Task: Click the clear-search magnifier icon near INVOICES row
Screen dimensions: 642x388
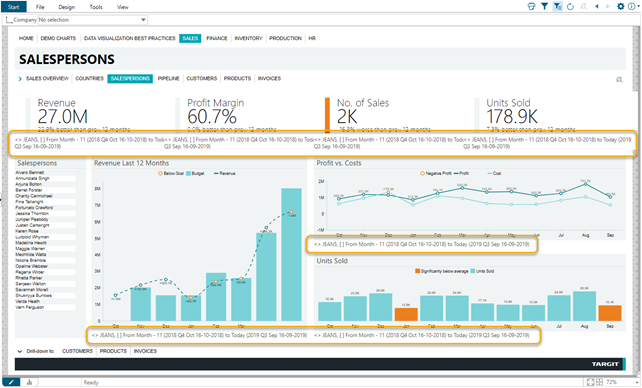Action: [619, 79]
